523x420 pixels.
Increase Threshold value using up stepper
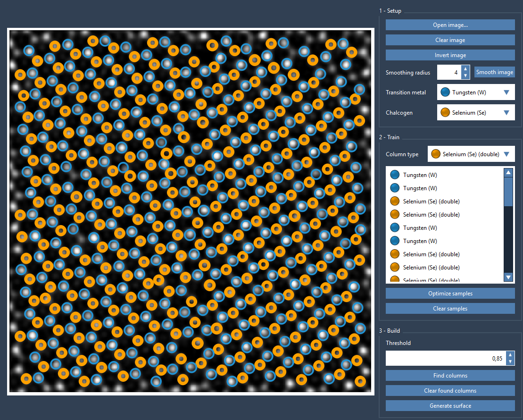pos(510,355)
